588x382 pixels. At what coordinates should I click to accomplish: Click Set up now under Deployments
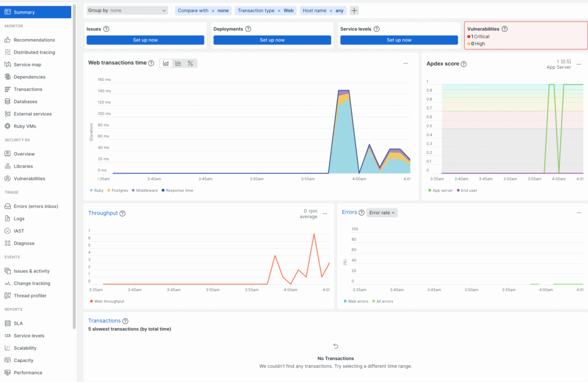[272, 40]
